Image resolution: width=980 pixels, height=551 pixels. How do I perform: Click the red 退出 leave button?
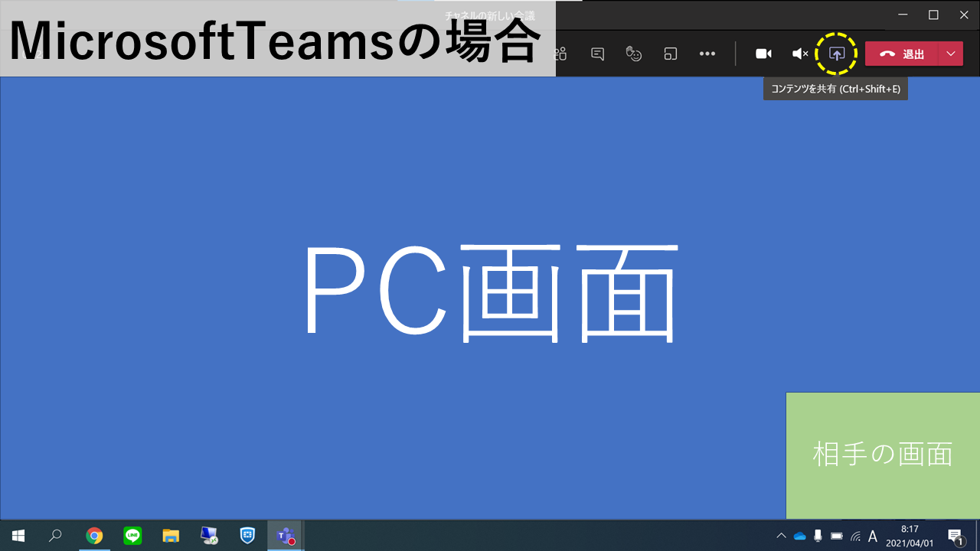902,54
